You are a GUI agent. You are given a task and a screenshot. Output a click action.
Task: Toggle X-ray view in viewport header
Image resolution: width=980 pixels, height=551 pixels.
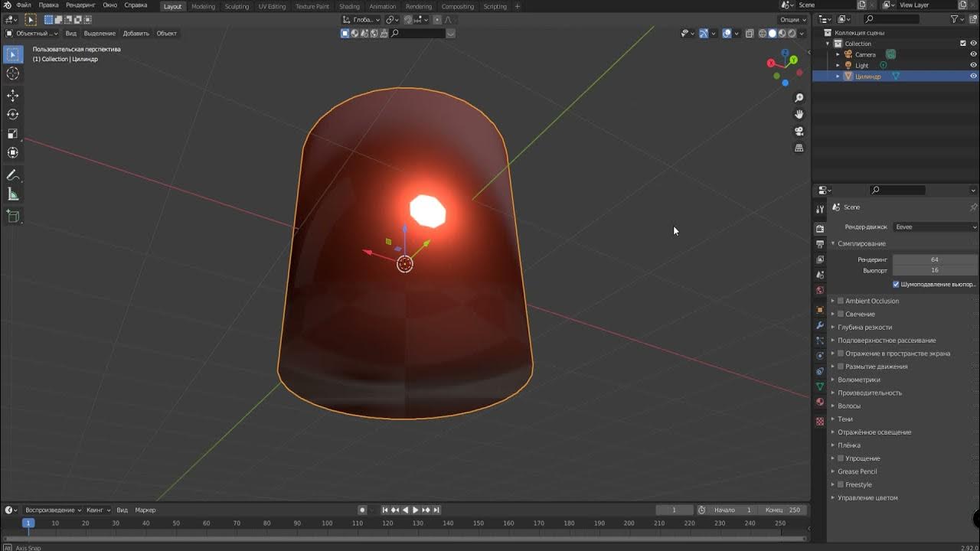[x=750, y=34]
